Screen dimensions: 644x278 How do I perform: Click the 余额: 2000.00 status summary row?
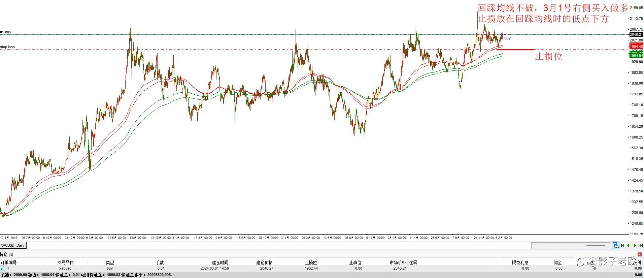tap(322, 275)
